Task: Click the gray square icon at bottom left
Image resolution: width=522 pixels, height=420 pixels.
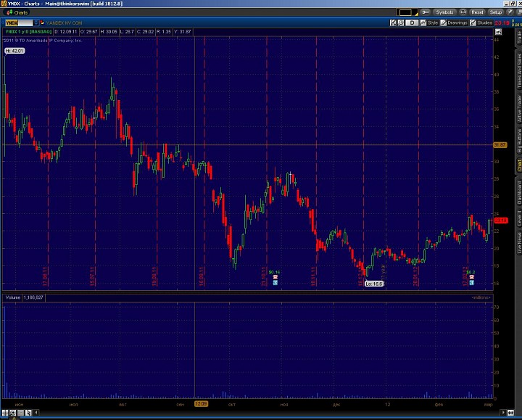Action: tap(20, 413)
